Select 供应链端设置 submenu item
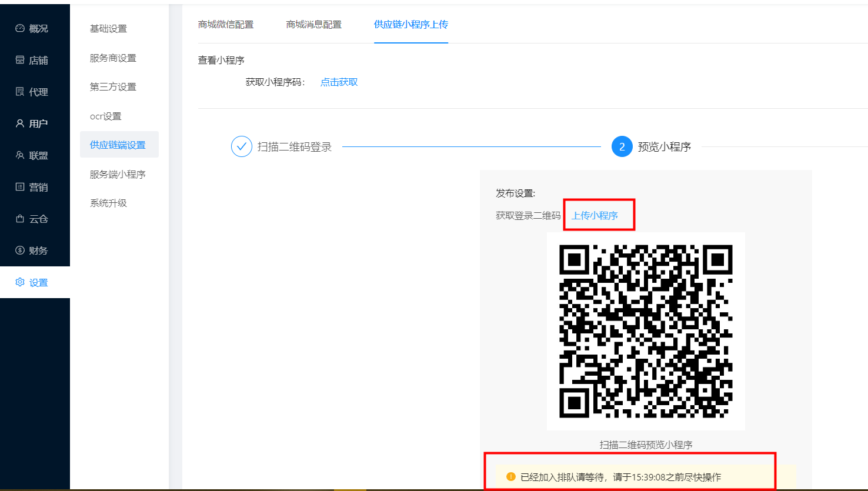 119,145
